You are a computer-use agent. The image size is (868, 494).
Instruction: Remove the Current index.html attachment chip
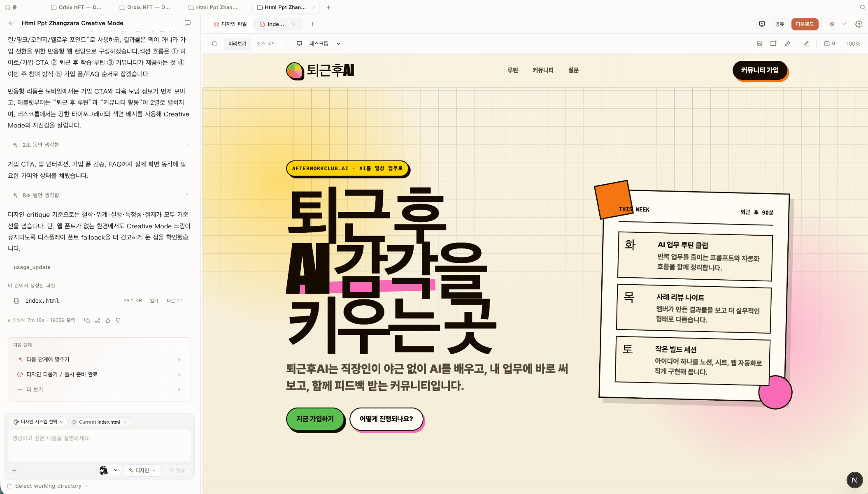(125, 422)
